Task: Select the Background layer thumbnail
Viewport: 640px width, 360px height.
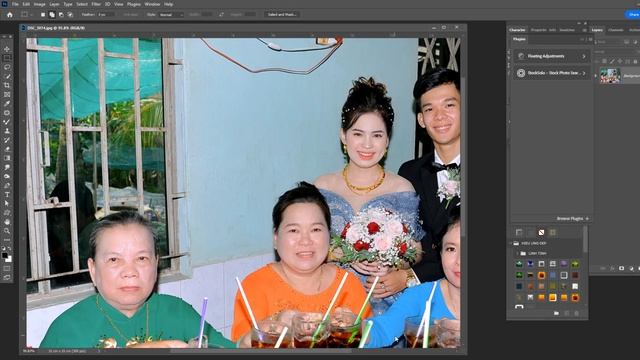Action: tap(610, 76)
